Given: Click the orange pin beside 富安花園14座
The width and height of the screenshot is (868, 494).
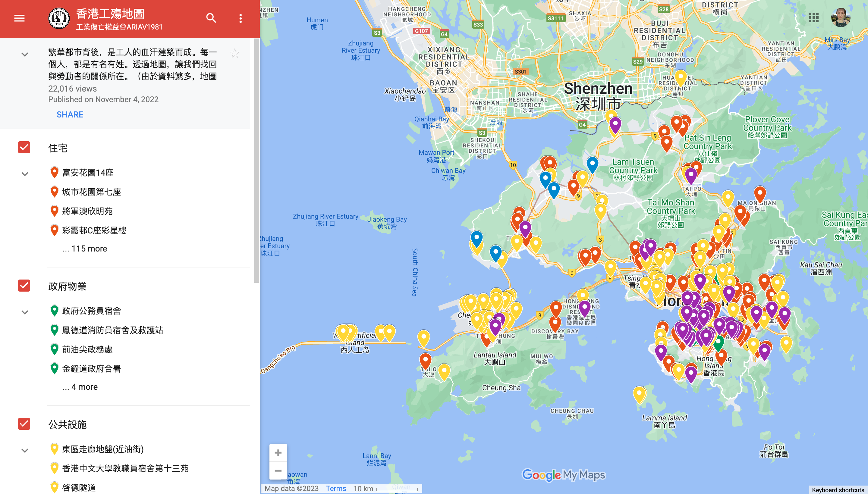Looking at the screenshot, I should click(x=54, y=172).
